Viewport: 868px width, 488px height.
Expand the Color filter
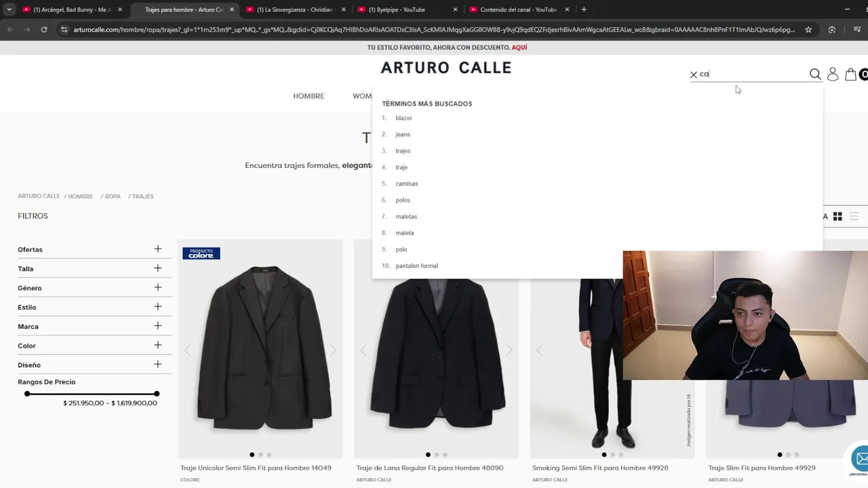157,345
